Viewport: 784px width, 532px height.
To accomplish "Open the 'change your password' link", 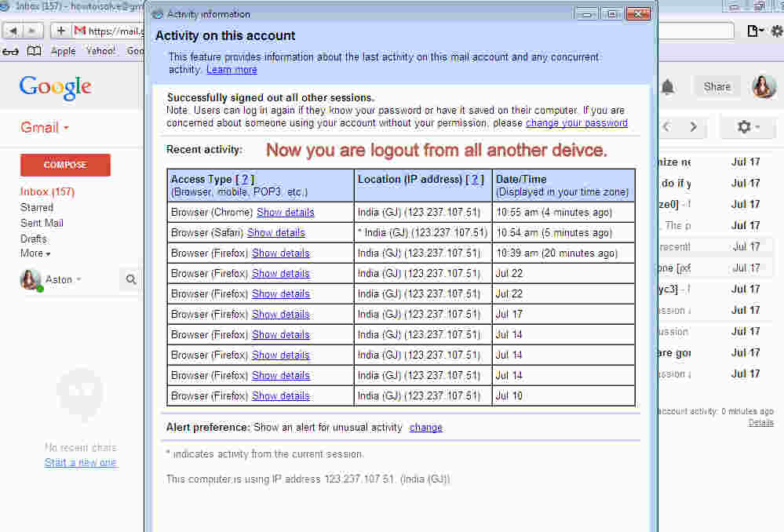I will point(577,122).
